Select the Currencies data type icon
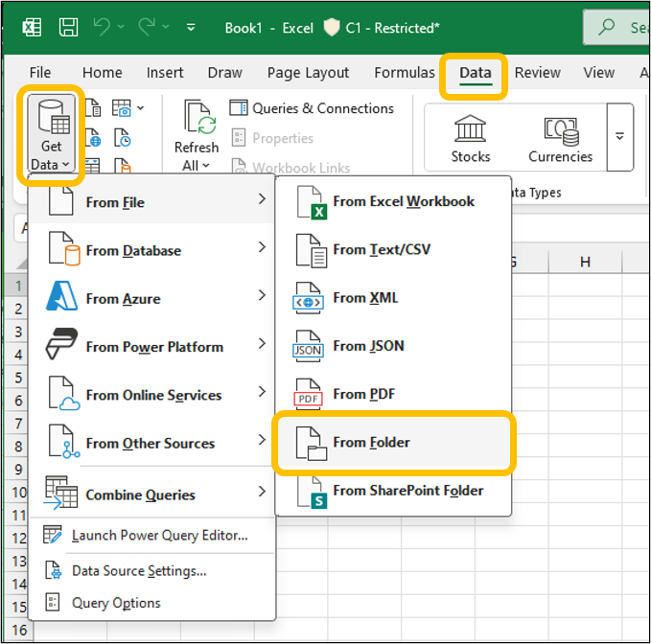 560,137
